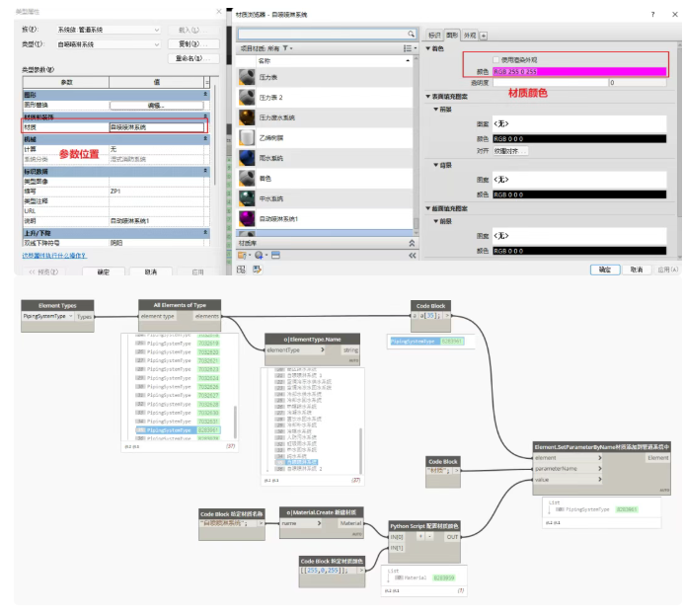Image resolution: width=684 pixels, height=616 pixels.
Task: Select the orange 压力废水系统 material thumbnail
Action: (x=247, y=117)
